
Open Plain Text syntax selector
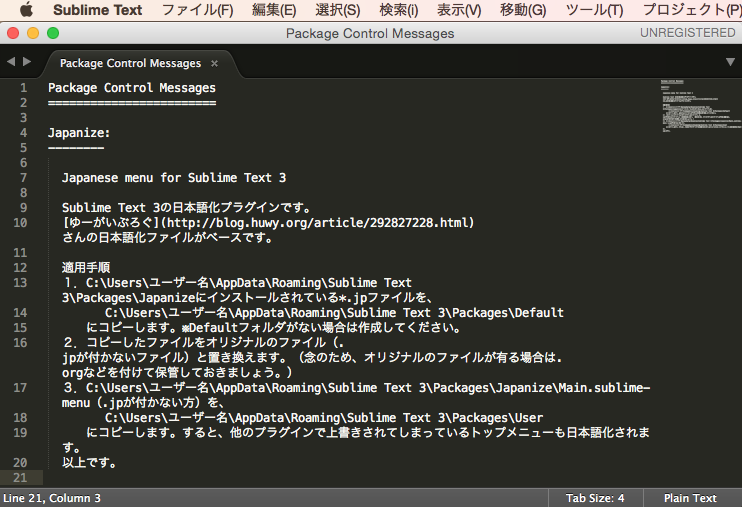pos(690,498)
